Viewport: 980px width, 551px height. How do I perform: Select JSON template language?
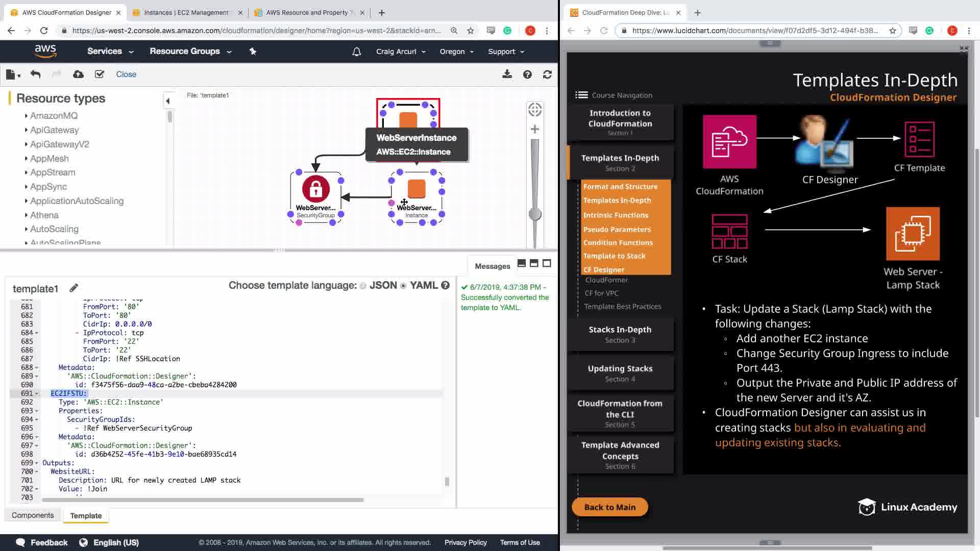coord(363,286)
